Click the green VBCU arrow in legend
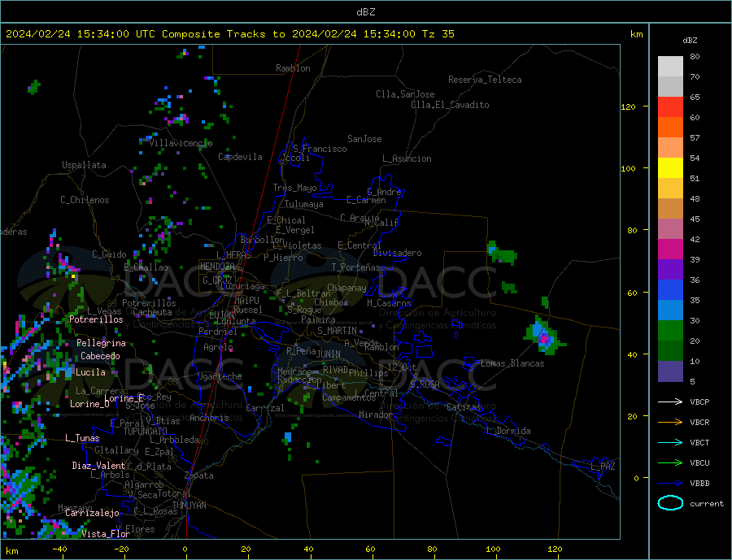The width and height of the screenshot is (732, 560). click(x=670, y=463)
